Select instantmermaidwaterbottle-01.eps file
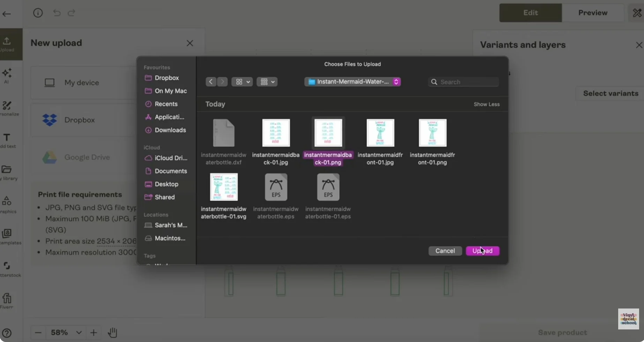The image size is (644, 342). (328, 196)
